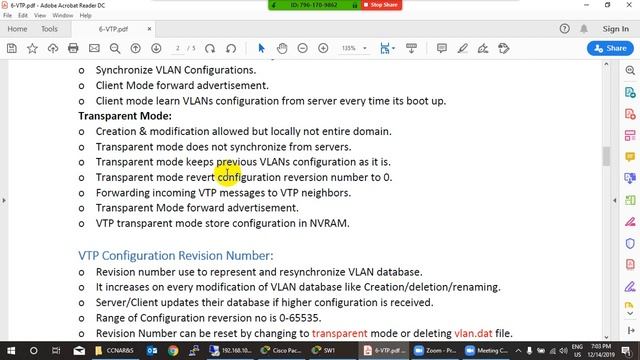Viewport: 640px width, 360px height.
Task: Open the Protect shield tool in the right pane
Action: [630, 244]
